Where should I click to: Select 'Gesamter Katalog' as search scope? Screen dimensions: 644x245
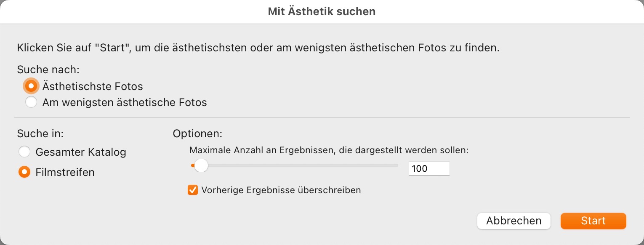click(x=24, y=152)
